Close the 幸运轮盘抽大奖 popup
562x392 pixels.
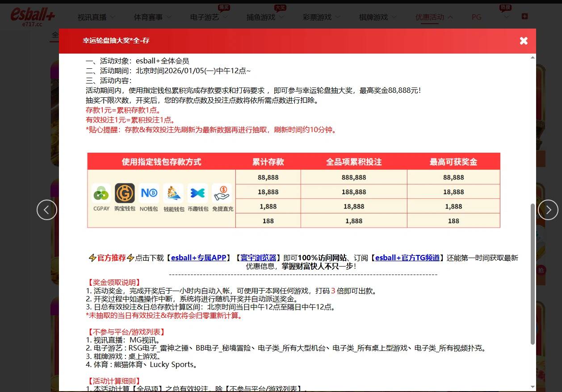click(x=524, y=41)
